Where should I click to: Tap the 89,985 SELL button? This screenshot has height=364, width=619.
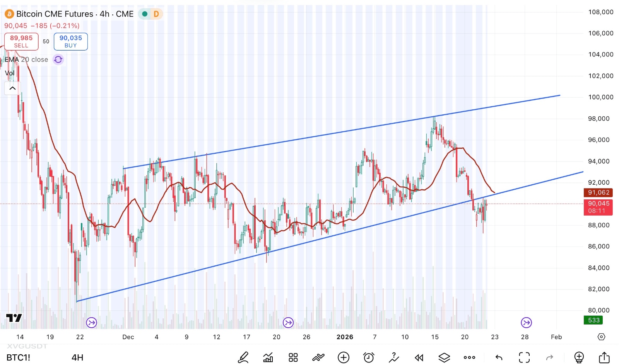tap(21, 41)
